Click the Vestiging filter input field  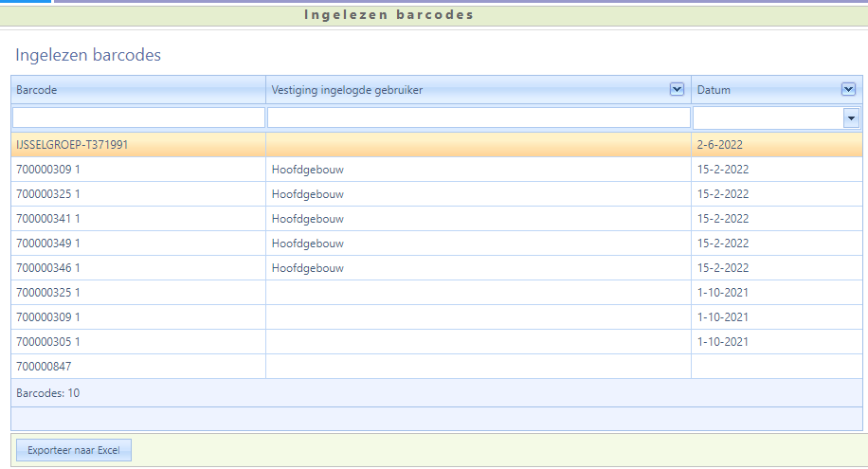tap(479, 117)
